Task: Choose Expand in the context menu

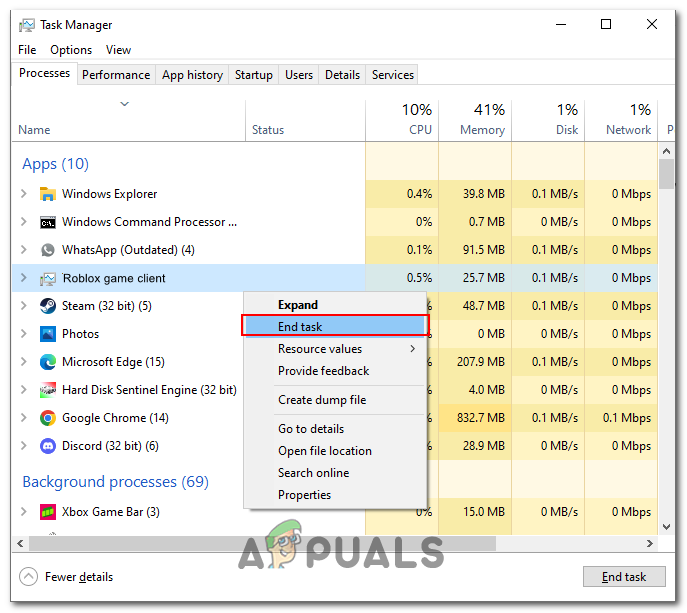Action: click(x=335, y=305)
